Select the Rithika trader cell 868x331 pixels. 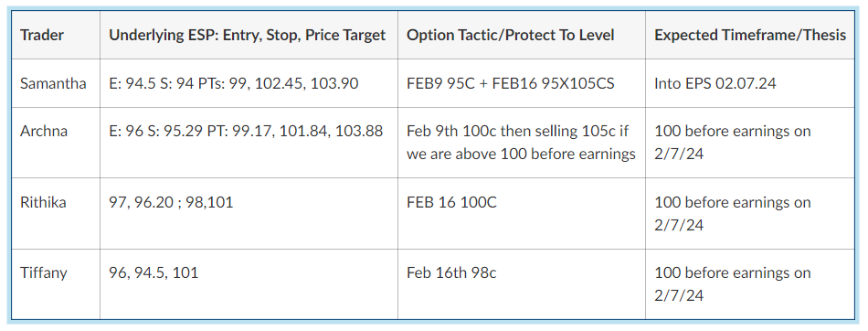pos(56,213)
